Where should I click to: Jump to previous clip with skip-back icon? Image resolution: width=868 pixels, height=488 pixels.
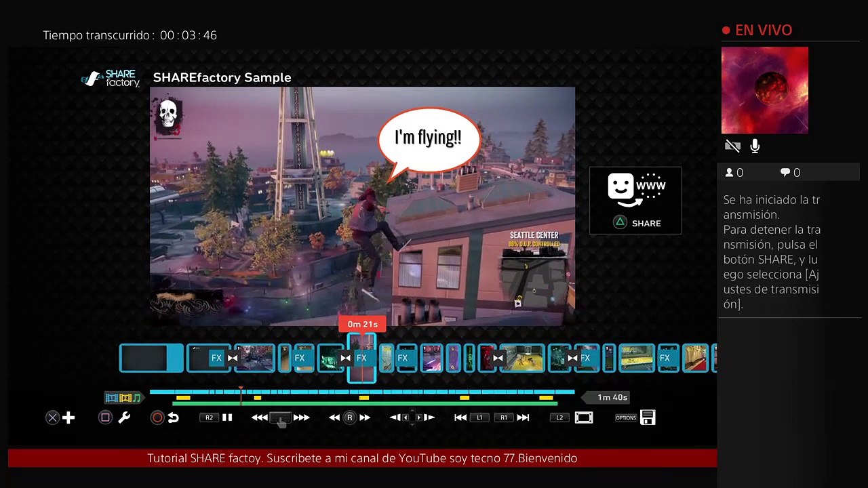(x=460, y=418)
